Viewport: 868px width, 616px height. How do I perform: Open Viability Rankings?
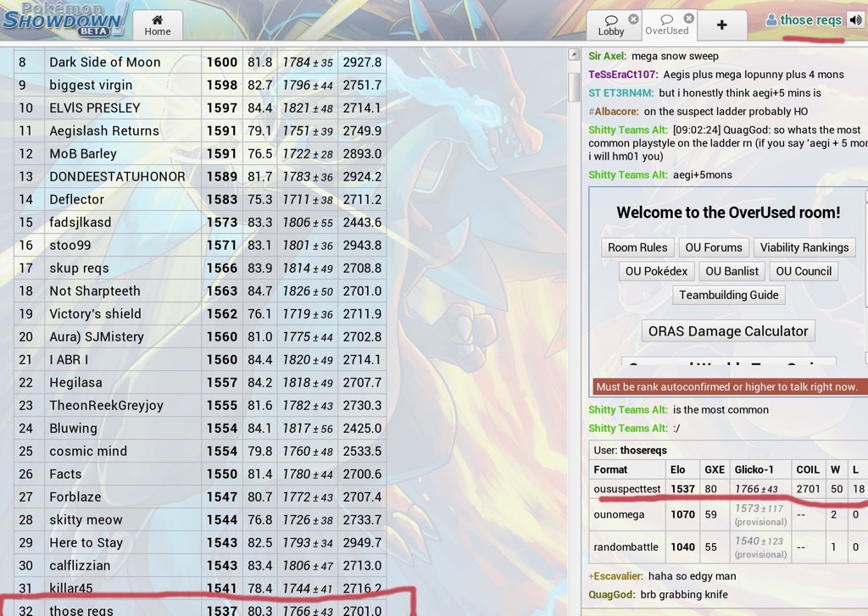[804, 247]
